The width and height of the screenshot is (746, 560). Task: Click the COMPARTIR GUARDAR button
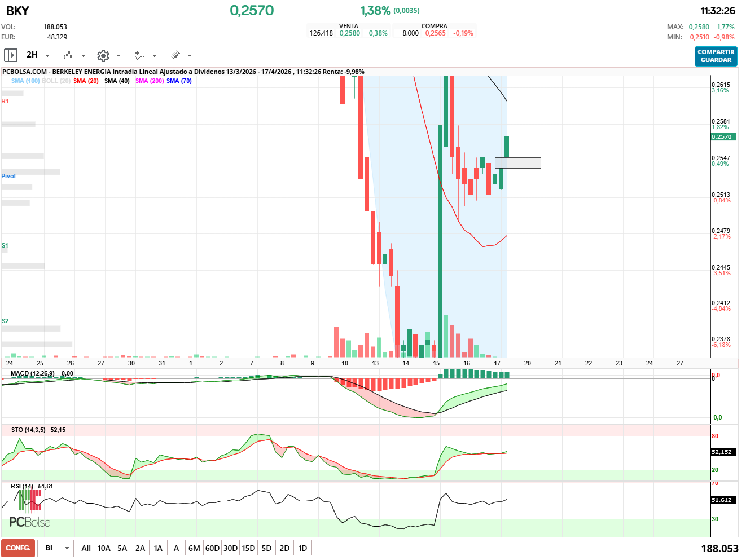716,56
